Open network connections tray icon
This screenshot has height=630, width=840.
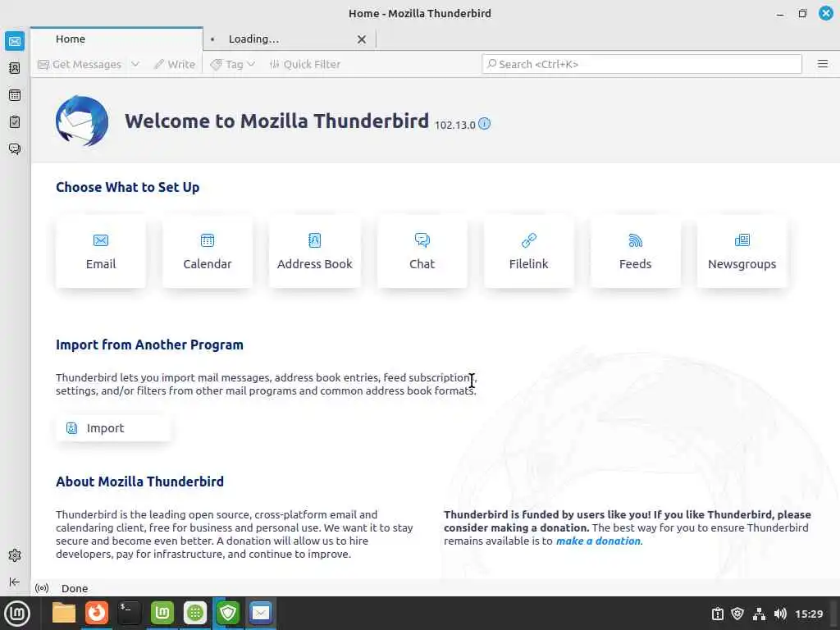tap(759, 614)
